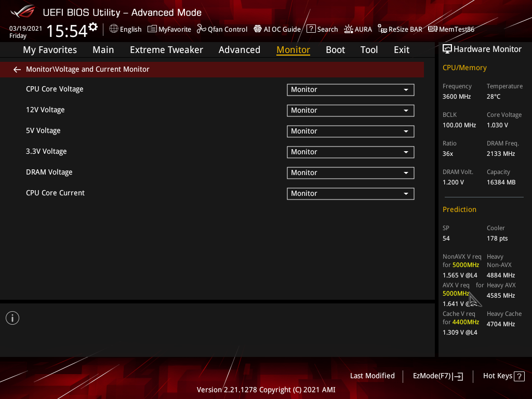Image resolution: width=532 pixels, height=399 pixels.
Task: Select the DRAM Voltage row label
Action: (x=49, y=172)
